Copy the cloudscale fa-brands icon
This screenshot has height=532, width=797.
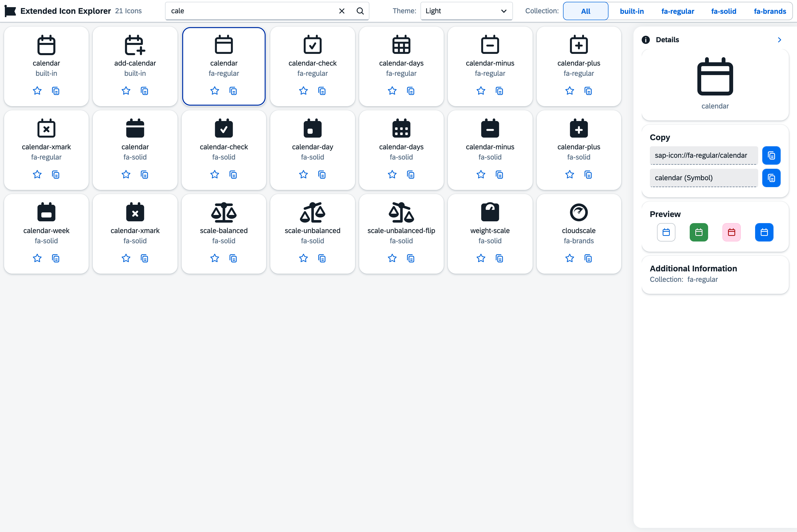[x=588, y=259]
